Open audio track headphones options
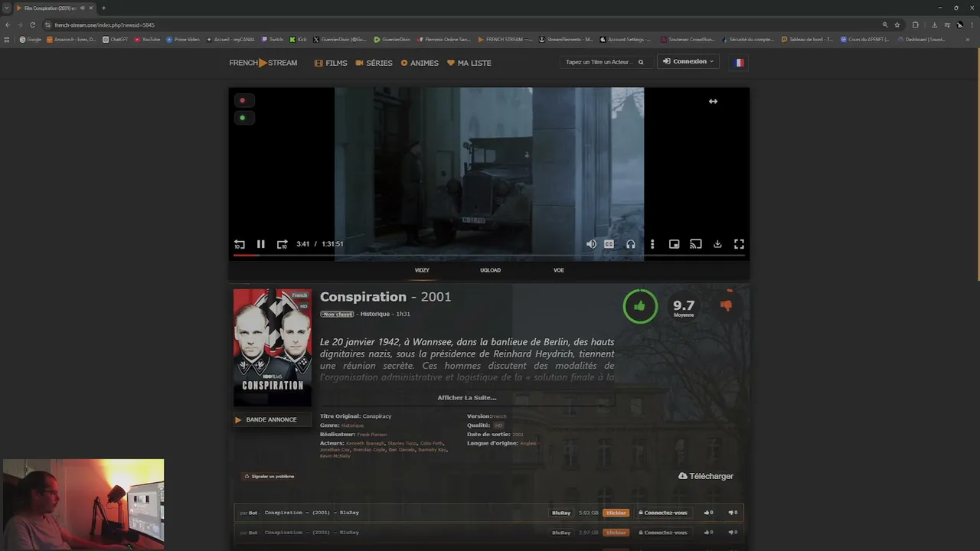The image size is (980, 551). (x=631, y=244)
